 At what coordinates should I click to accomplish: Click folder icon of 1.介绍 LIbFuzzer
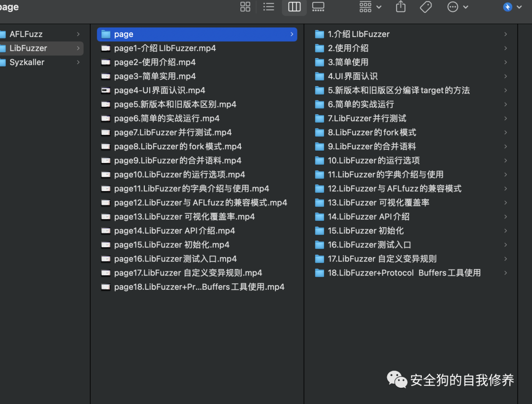coord(320,34)
